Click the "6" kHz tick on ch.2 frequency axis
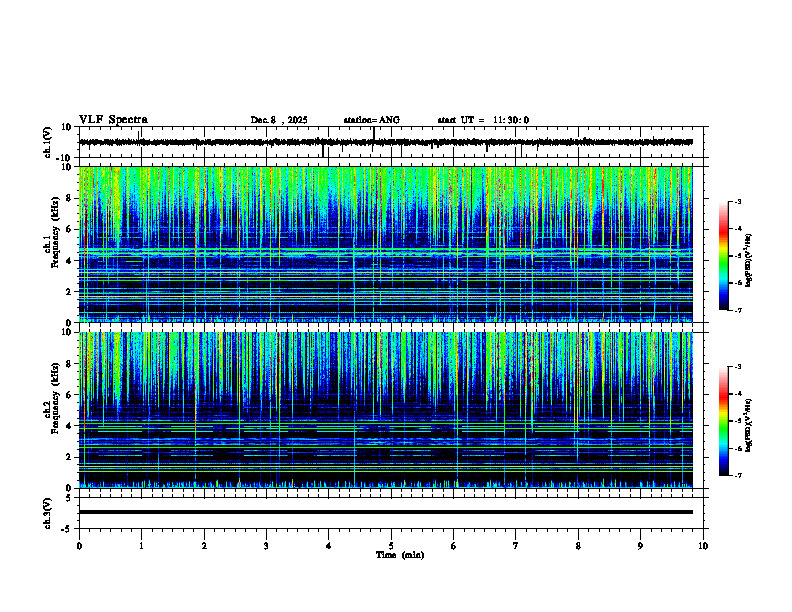This screenshot has height=612, width=792. coord(71,395)
